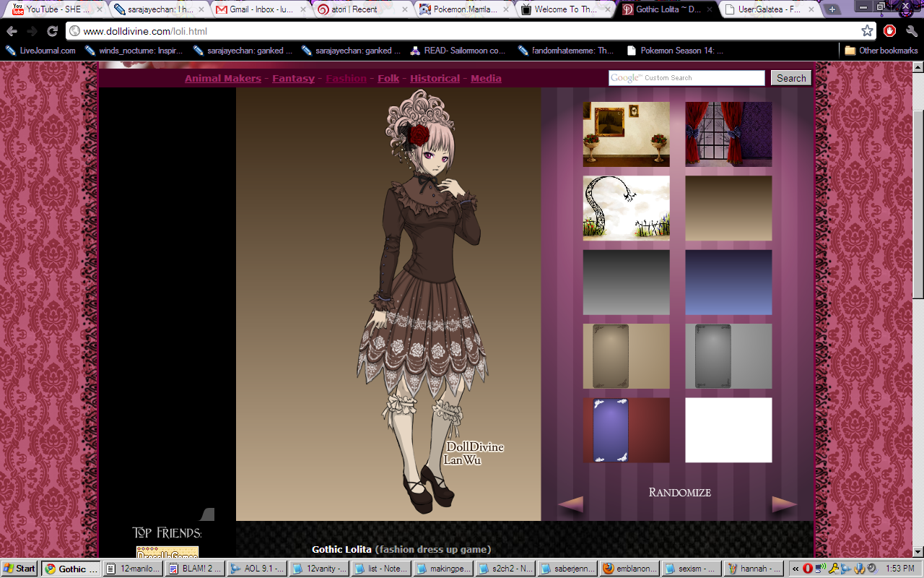Choose the plain white background swatch
This screenshot has width=924, height=578.
point(728,430)
